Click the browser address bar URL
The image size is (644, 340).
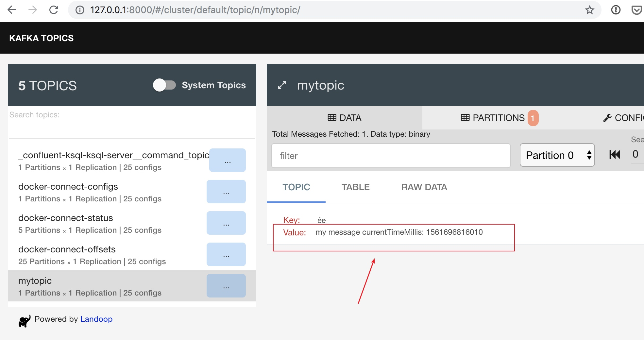195,10
